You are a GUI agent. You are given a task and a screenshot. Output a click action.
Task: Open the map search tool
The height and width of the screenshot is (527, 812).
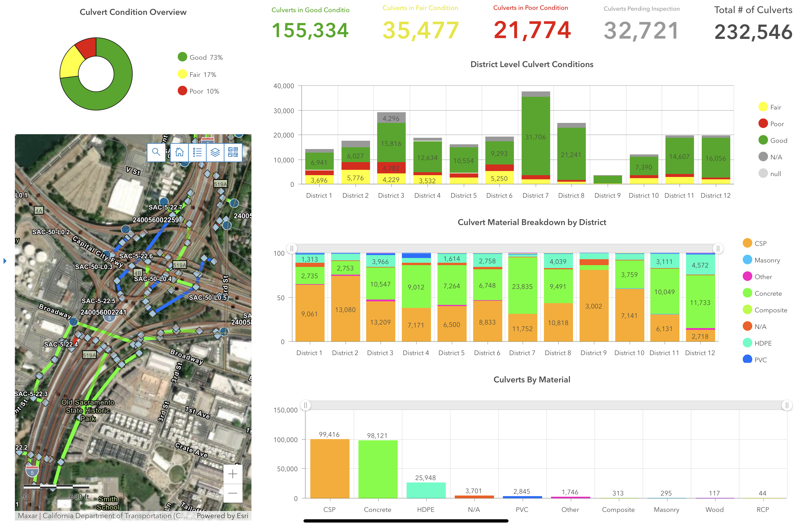(x=156, y=152)
